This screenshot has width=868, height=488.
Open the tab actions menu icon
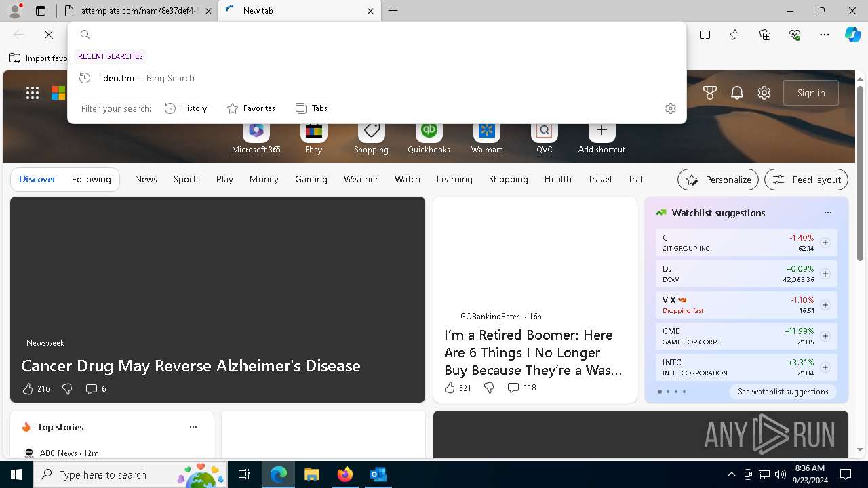[41, 11]
